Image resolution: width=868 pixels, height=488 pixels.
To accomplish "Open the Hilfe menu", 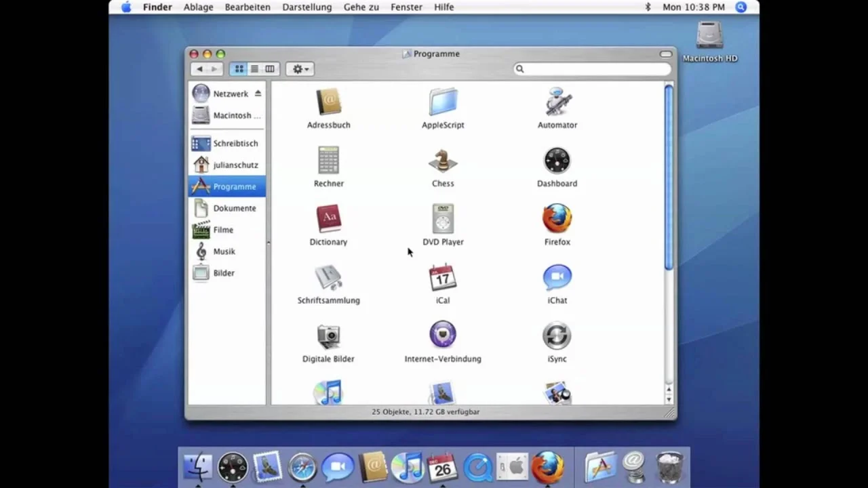I will click(444, 7).
